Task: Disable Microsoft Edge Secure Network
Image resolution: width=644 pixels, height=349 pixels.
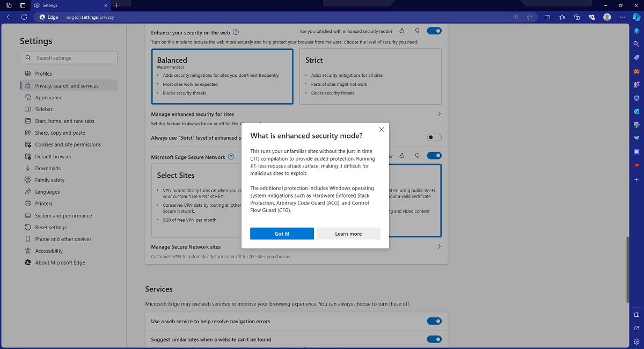Action: pos(434,155)
